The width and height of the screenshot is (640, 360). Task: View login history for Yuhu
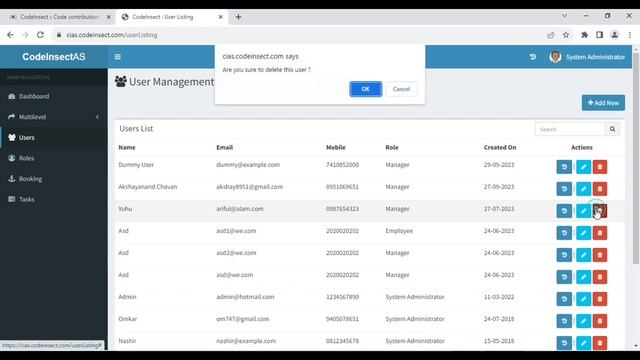point(564,211)
